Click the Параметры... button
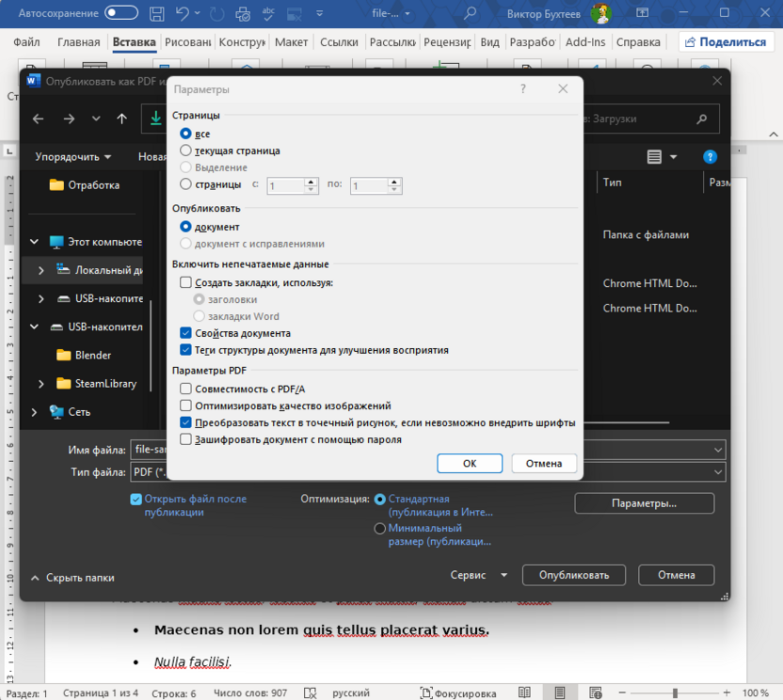Image resolution: width=783 pixels, height=700 pixels. point(644,503)
